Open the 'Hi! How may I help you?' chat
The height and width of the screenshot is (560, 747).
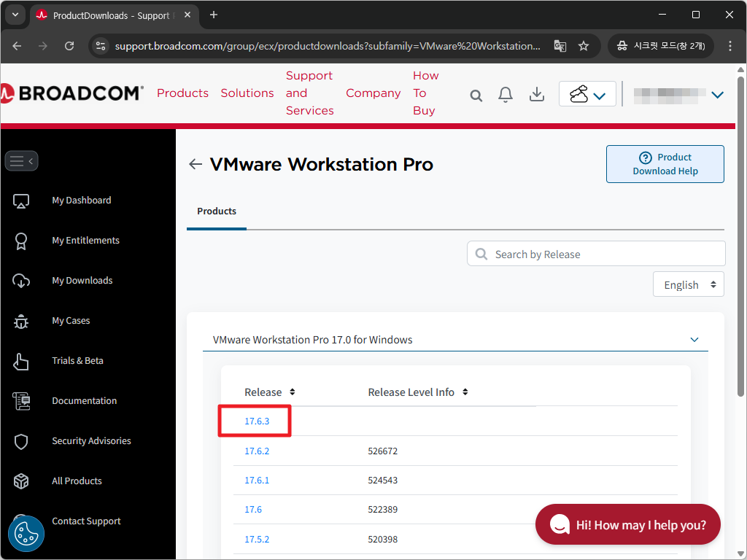coord(628,525)
